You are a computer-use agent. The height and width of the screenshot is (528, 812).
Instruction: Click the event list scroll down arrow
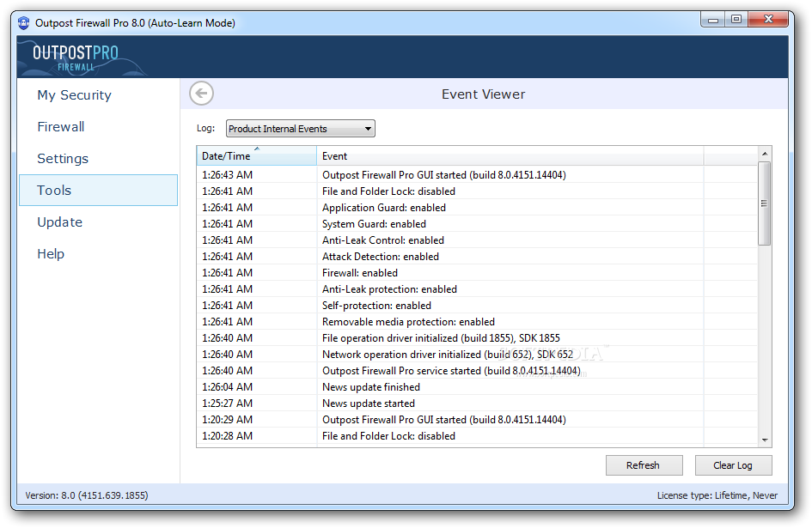(x=765, y=440)
